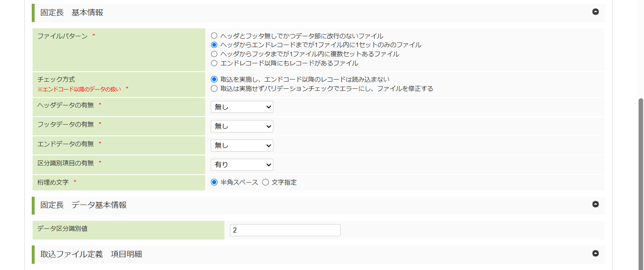The height and width of the screenshot is (270, 644).
Task: Choose ヘッダからフッタまで複数セット file pattern
Action: pos(215,54)
